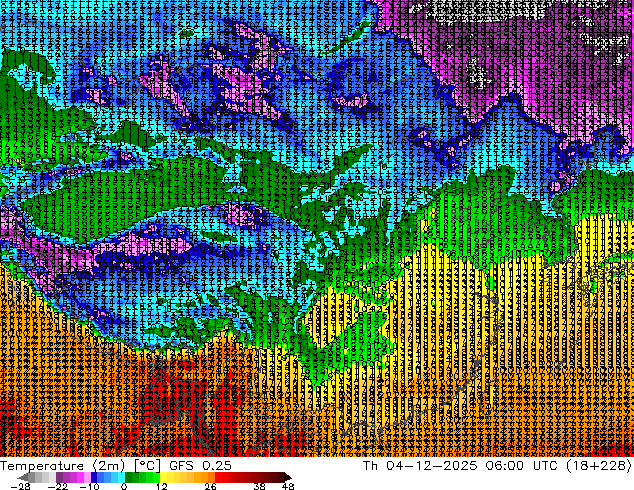Screen dimensions: 634x490
Task: Click the '38' legend value
Action: point(259,486)
